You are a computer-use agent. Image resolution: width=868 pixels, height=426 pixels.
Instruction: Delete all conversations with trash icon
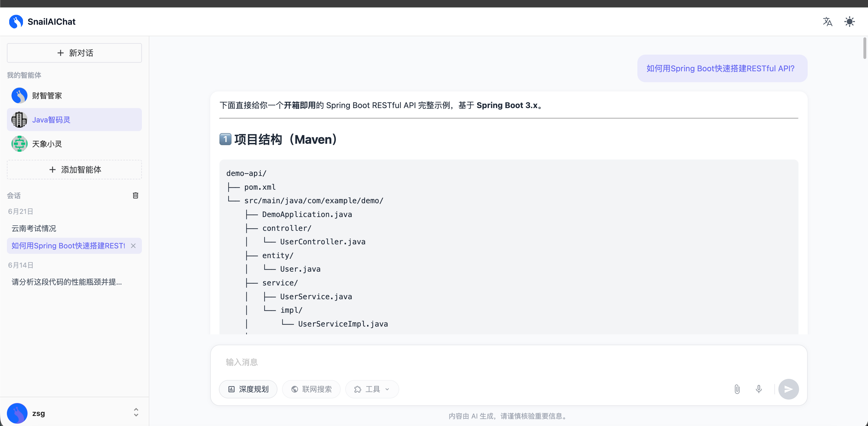(136, 196)
